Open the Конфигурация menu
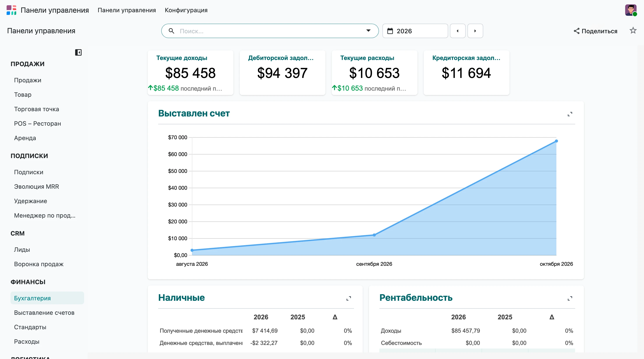 pos(186,10)
